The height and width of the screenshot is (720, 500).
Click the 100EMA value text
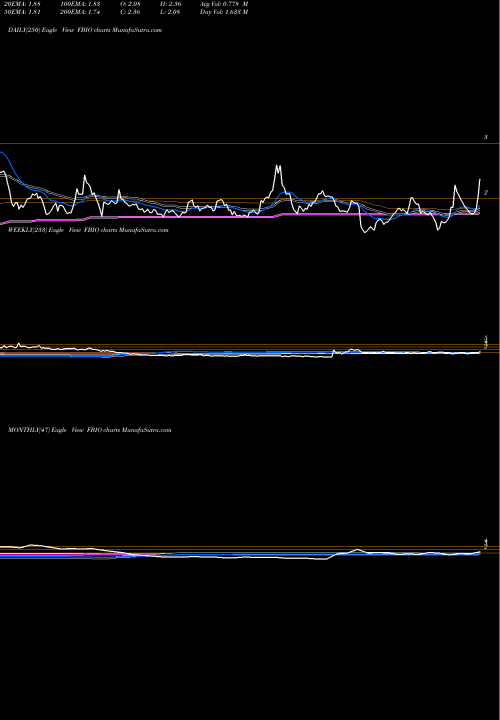[x=80, y=4]
